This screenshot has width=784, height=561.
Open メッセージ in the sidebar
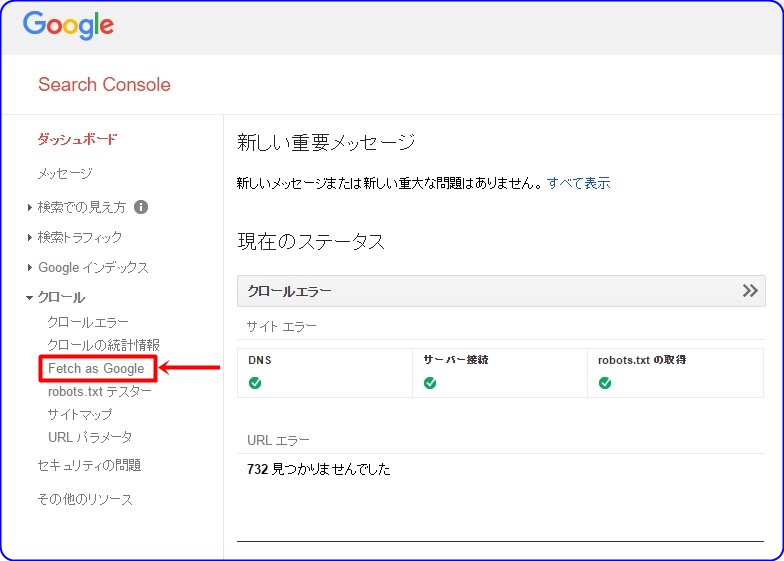[65, 174]
